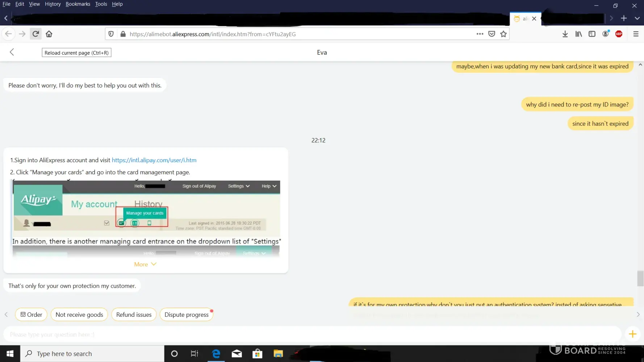This screenshot has width=644, height=362.
Task: Expand message with More
Action: point(145,264)
